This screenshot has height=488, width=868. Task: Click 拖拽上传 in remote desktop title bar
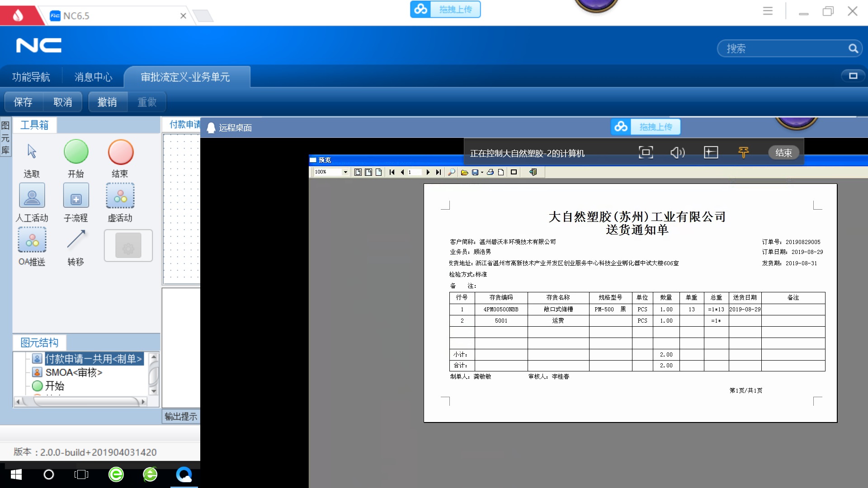point(646,127)
